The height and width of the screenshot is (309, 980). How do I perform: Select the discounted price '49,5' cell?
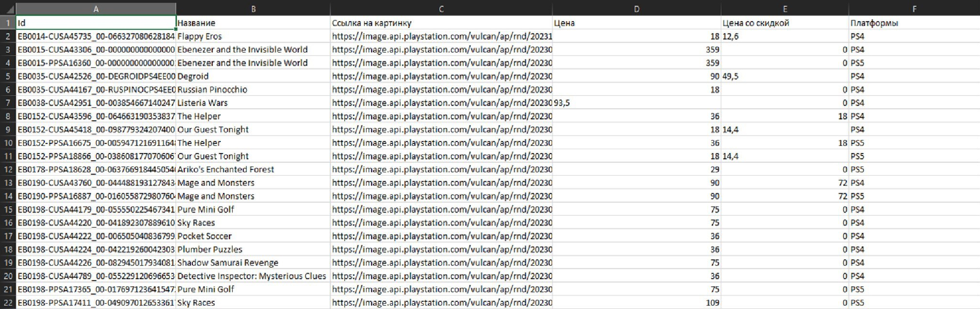click(x=785, y=76)
